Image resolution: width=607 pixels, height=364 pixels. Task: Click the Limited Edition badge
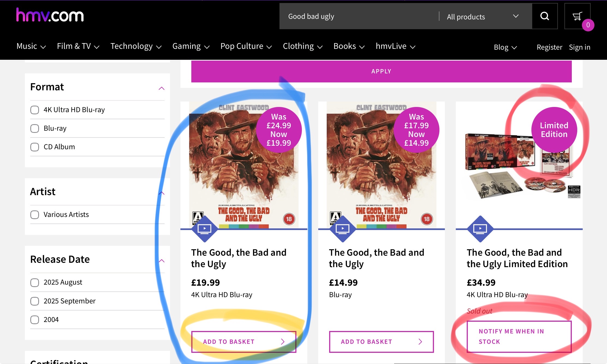(x=554, y=130)
